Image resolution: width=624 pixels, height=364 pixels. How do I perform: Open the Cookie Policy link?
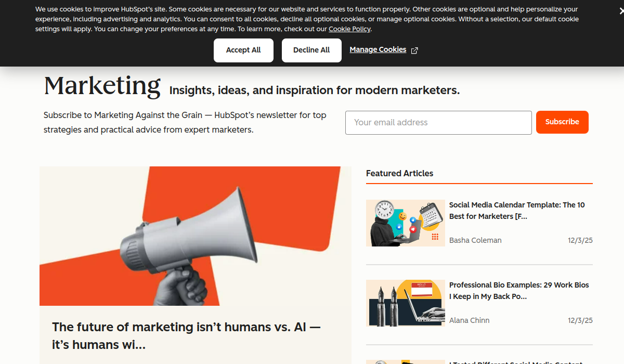[349, 29]
